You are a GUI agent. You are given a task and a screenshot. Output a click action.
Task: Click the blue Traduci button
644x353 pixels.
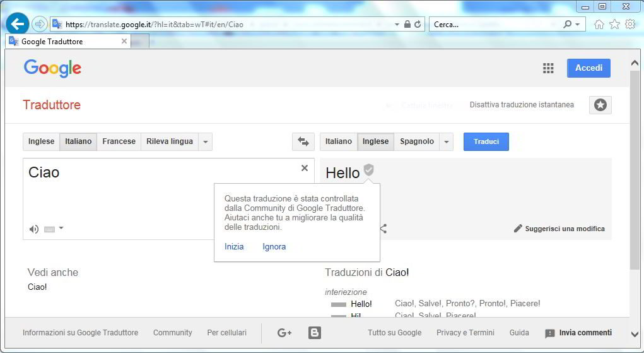486,141
